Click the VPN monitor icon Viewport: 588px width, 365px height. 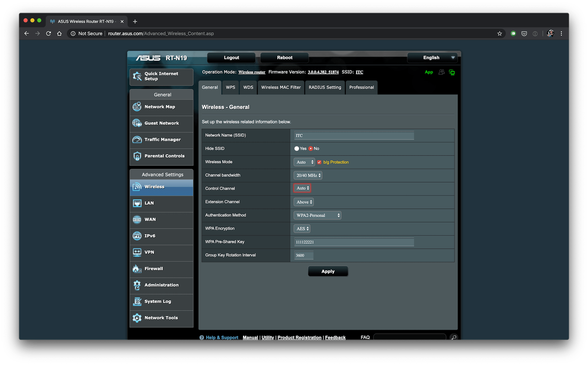click(137, 252)
